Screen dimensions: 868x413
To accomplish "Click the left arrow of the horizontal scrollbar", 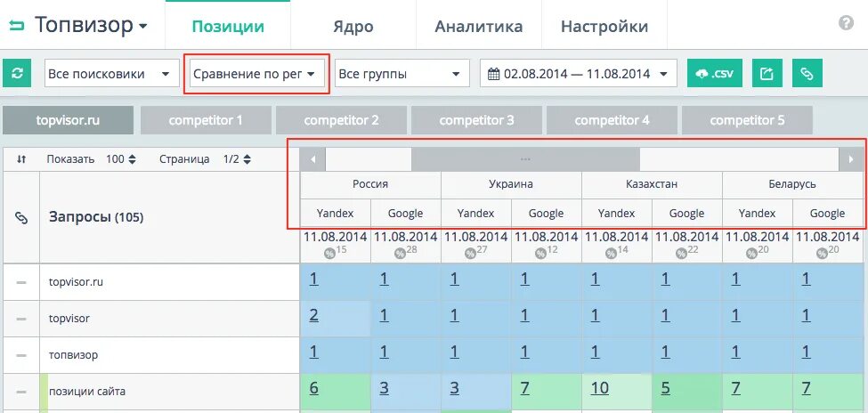I will (x=312, y=159).
